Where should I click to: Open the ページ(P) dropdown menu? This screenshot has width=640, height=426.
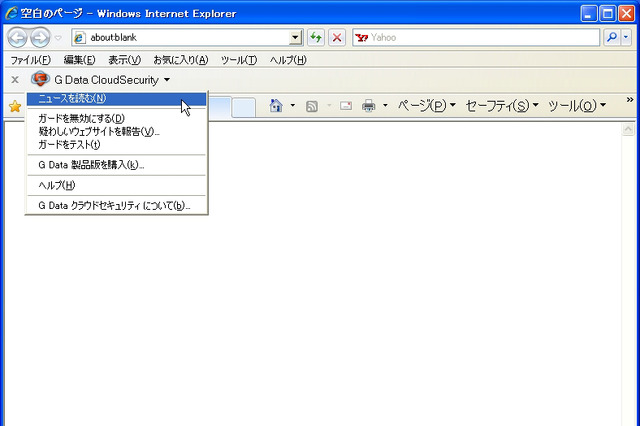click(x=425, y=106)
